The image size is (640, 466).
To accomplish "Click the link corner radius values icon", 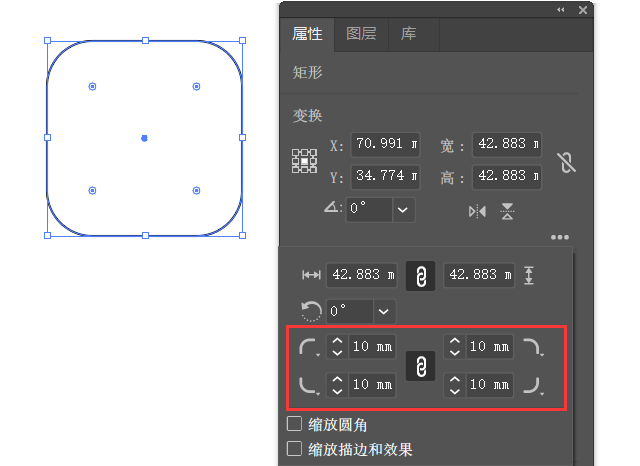I will [421, 365].
